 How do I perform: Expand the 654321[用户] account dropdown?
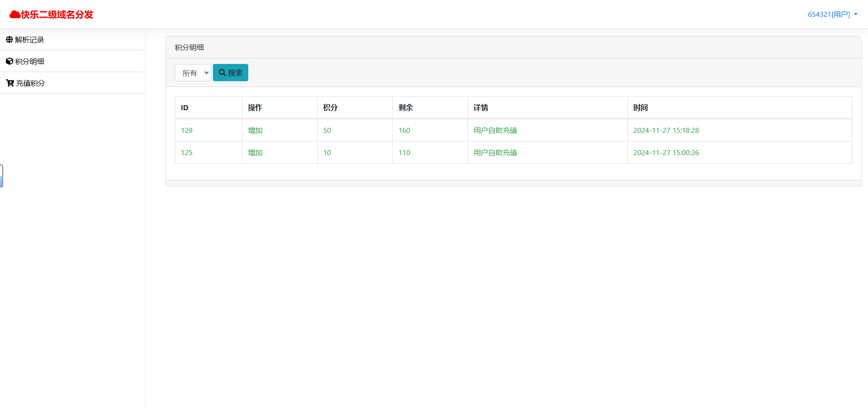point(833,15)
